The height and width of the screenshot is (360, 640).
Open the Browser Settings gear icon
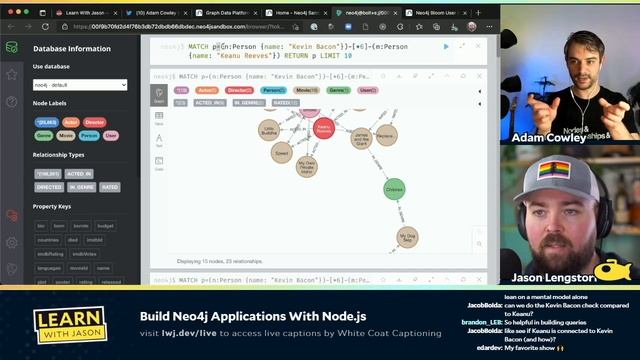point(12,242)
